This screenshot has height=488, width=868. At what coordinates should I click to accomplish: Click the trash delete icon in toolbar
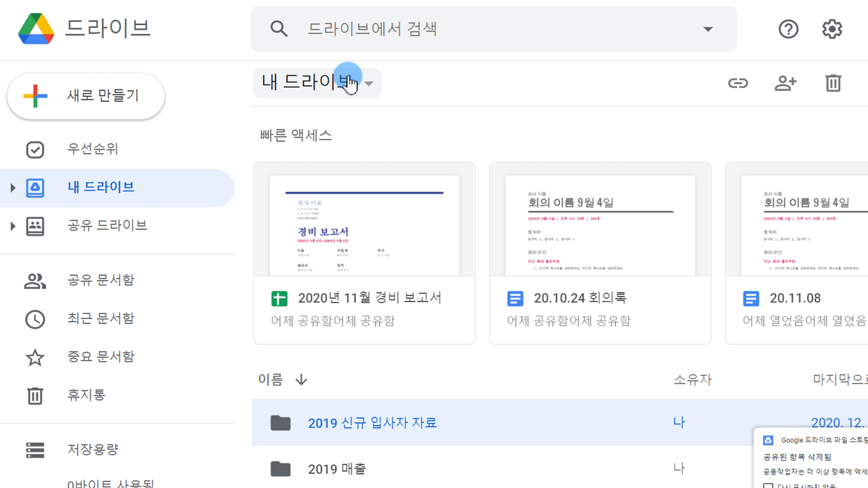pyautogui.click(x=833, y=83)
